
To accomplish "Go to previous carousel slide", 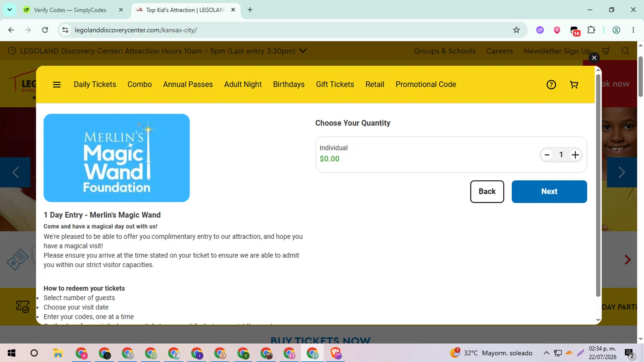I will click(x=15, y=173).
